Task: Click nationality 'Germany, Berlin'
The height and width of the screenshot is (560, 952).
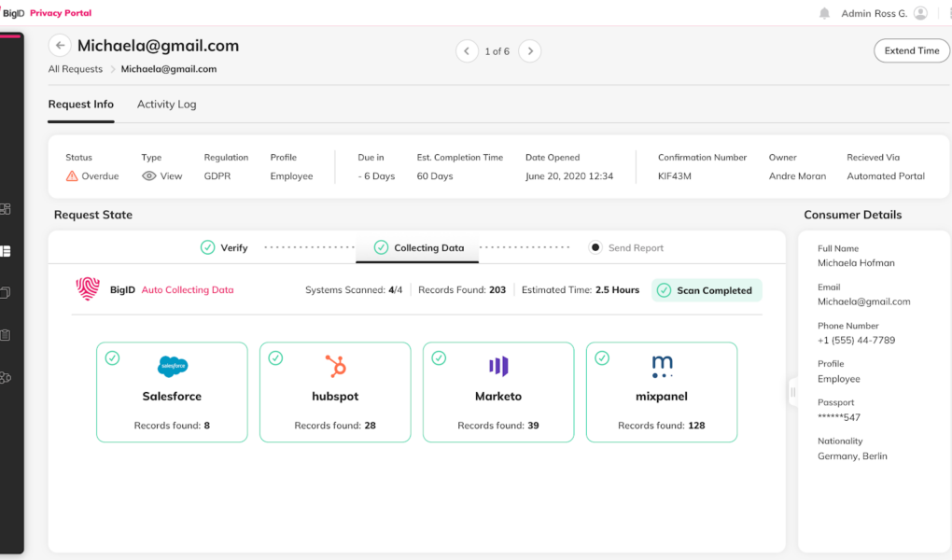Action: [852, 456]
